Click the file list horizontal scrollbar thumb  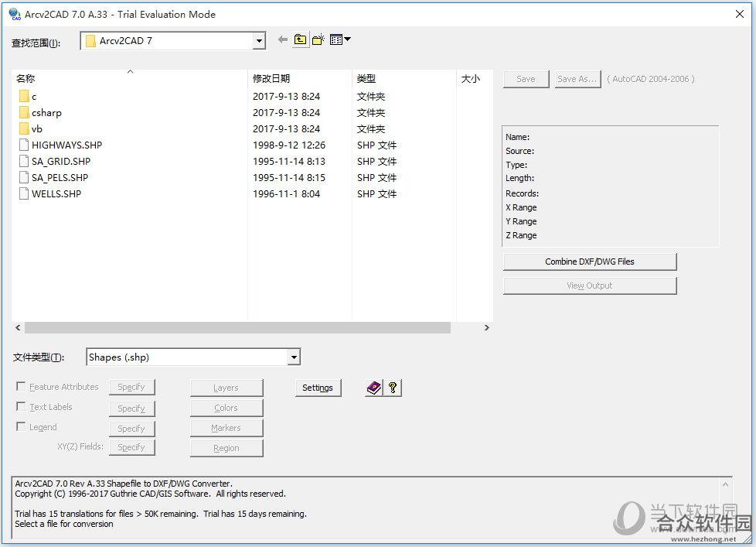(x=237, y=328)
